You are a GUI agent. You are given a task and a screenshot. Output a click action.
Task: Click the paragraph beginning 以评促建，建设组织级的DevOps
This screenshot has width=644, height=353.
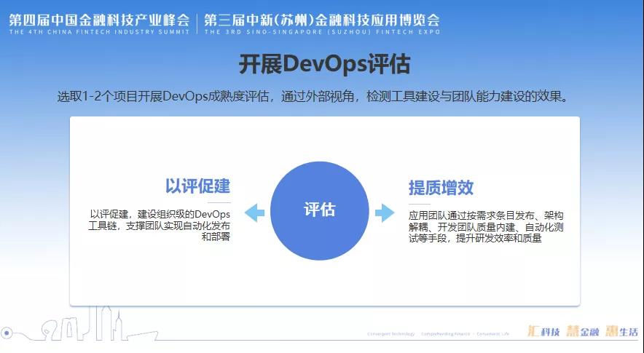[x=159, y=226]
